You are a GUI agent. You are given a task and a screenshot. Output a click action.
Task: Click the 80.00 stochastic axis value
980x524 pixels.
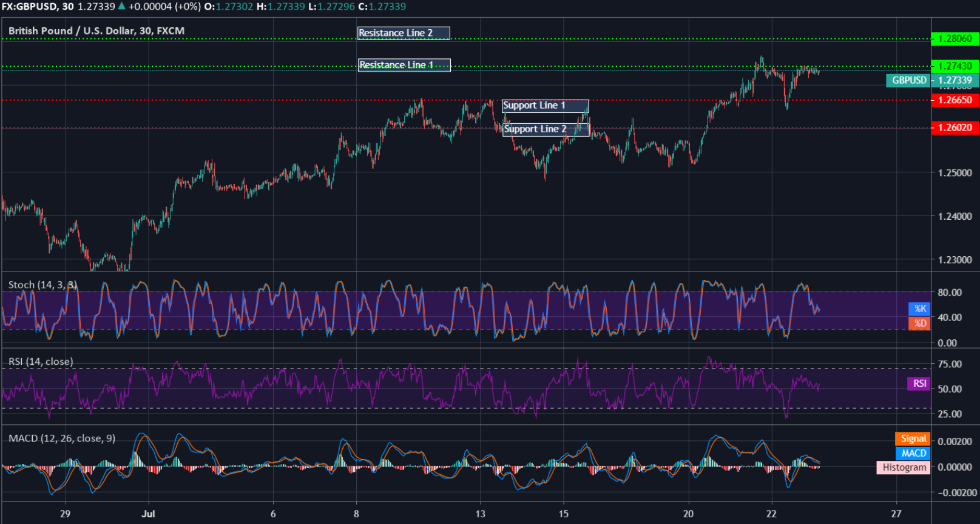click(x=950, y=292)
